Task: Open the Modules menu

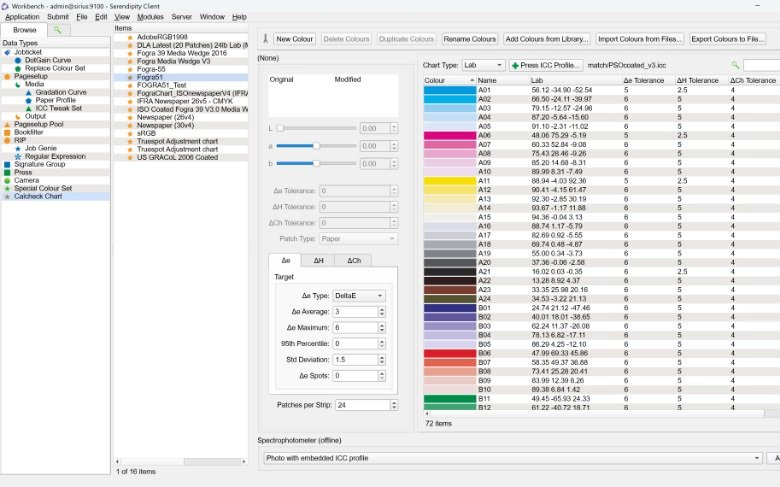Action: 150,17
